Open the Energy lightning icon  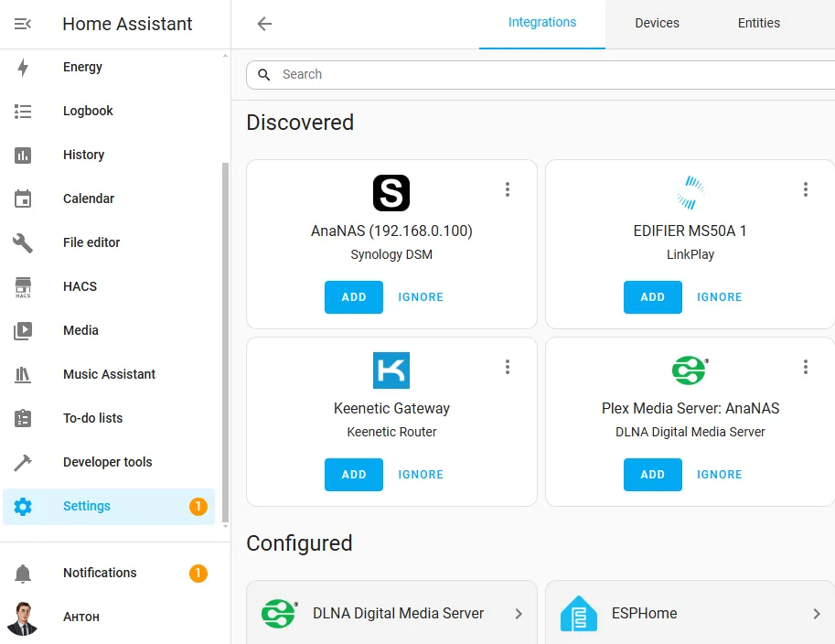[22, 67]
